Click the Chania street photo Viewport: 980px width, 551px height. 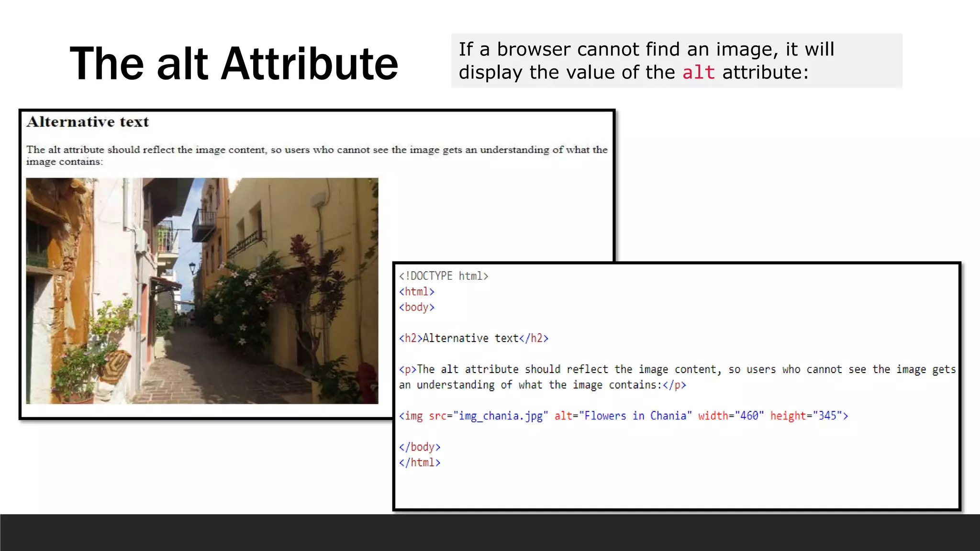(202, 291)
